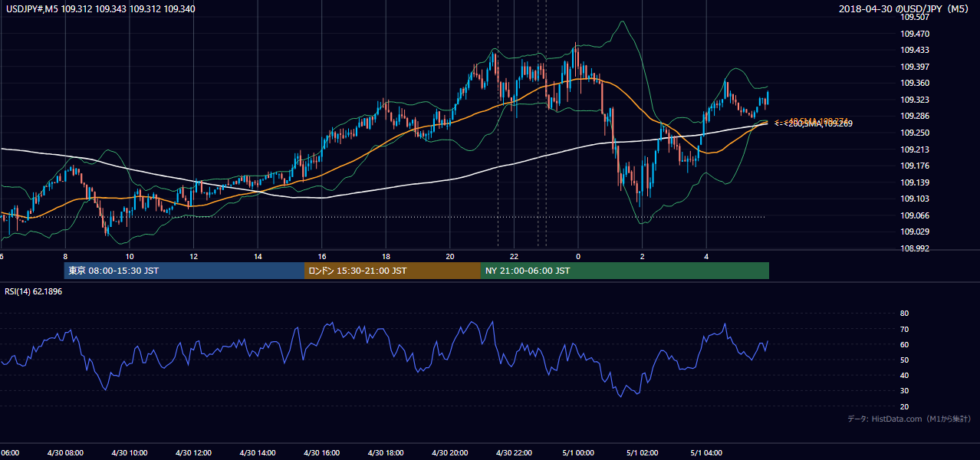Click price axis value 109.433

[915, 50]
